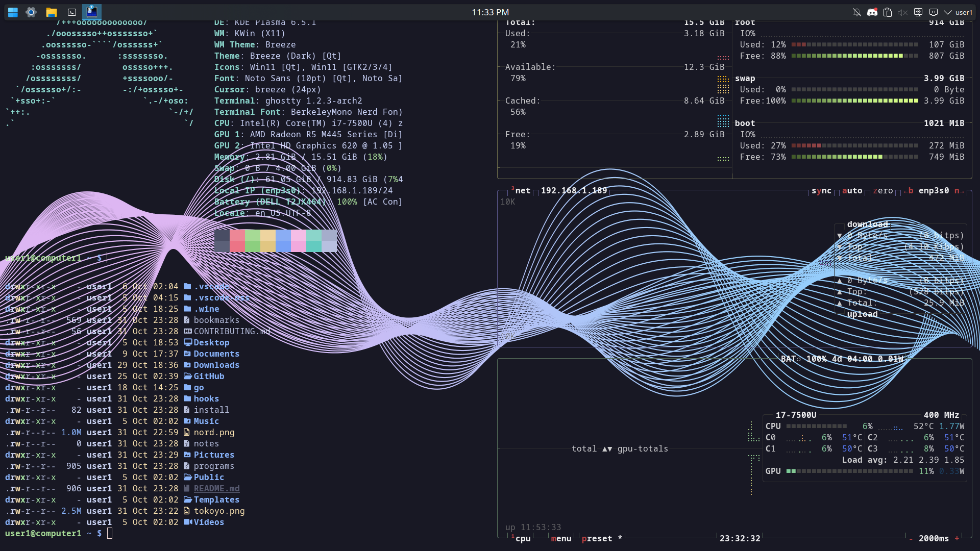This screenshot has width=980, height=551.
Task: Click the btop preset option
Action: (x=597, y=538)
